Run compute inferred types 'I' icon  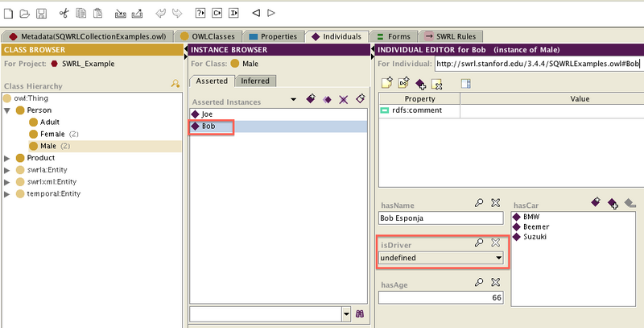[233, 13]
